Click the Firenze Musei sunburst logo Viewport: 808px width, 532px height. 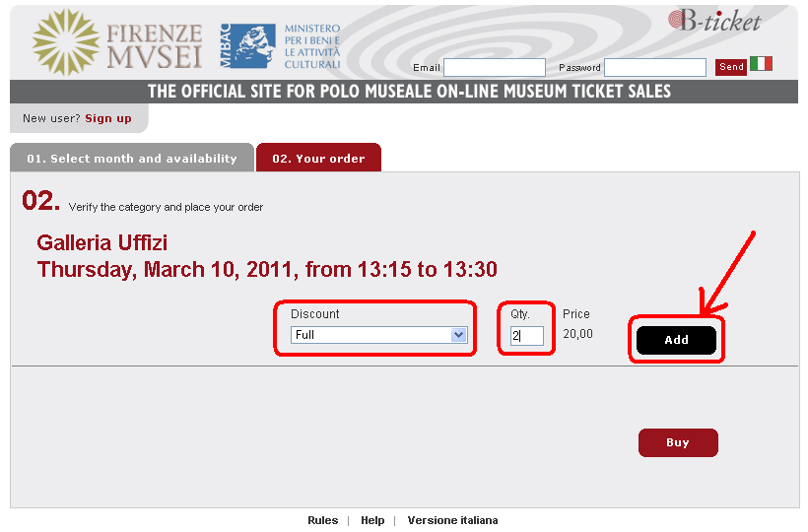[66, 41]
